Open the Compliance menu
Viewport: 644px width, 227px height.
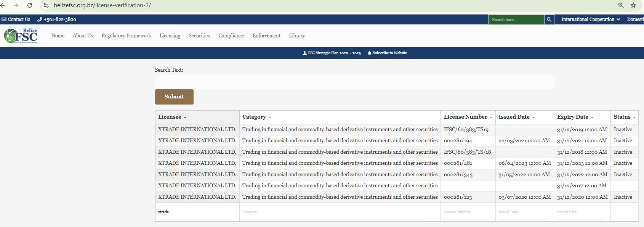click(231, 36)
